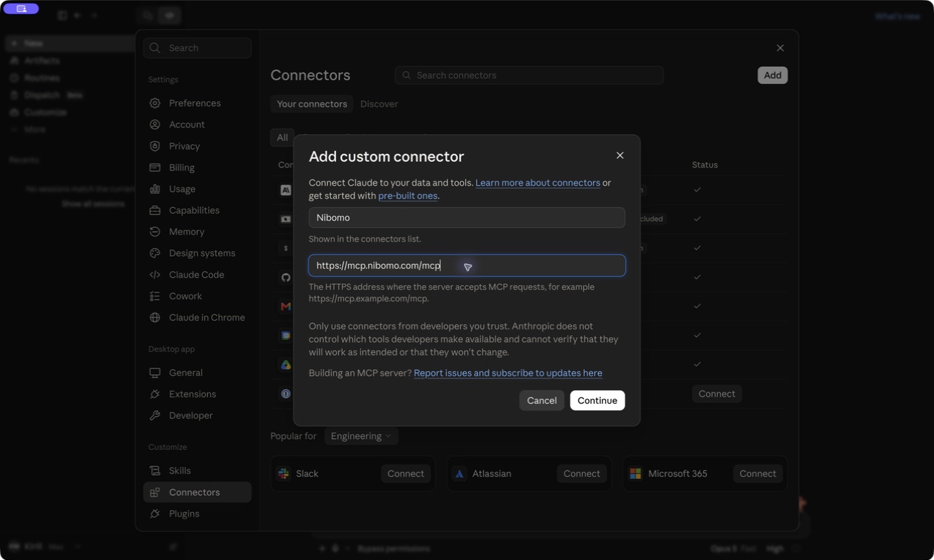Open Skills via its icon
This screenshot has width=934, height=560.
coord(155,470)
